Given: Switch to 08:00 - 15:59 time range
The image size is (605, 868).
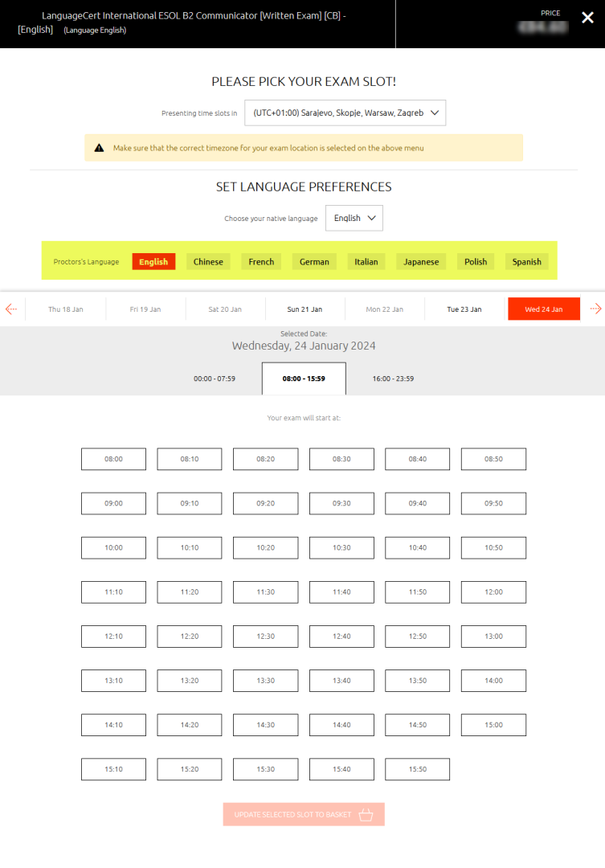Looking at the screenshot, I should 304,379.
